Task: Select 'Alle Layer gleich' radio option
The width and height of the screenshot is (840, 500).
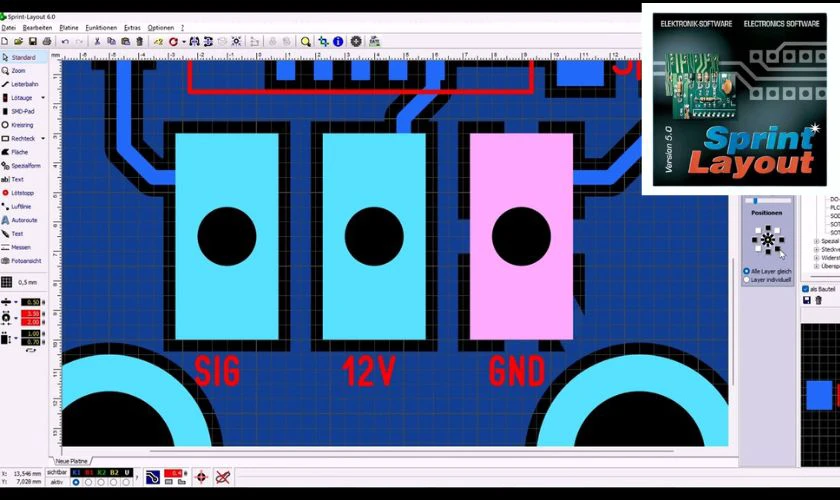Action: [x=746, y=271]
